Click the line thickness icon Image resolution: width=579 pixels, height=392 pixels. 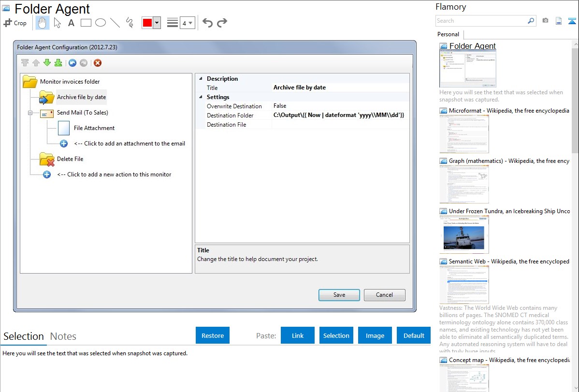[x=173, y=23]
